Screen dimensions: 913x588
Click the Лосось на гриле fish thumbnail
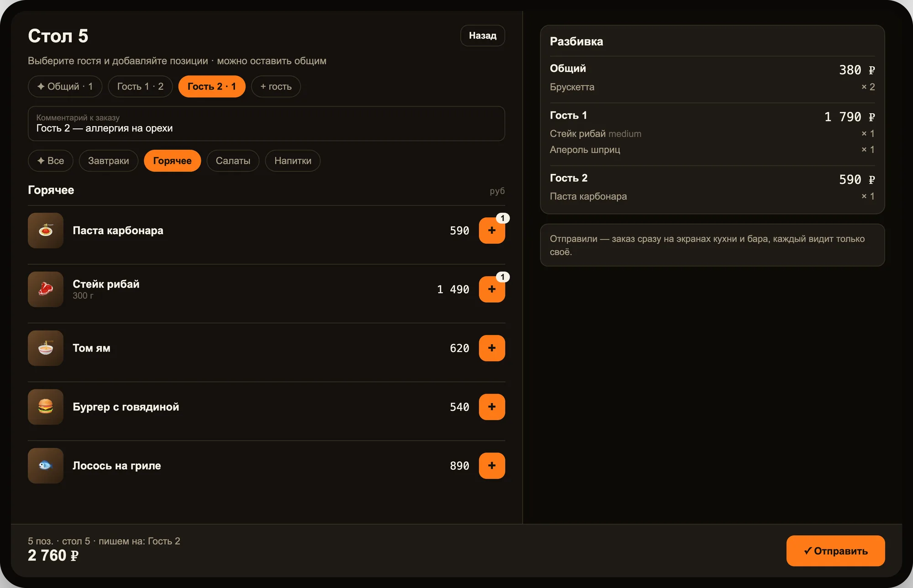tap(46, 466)
